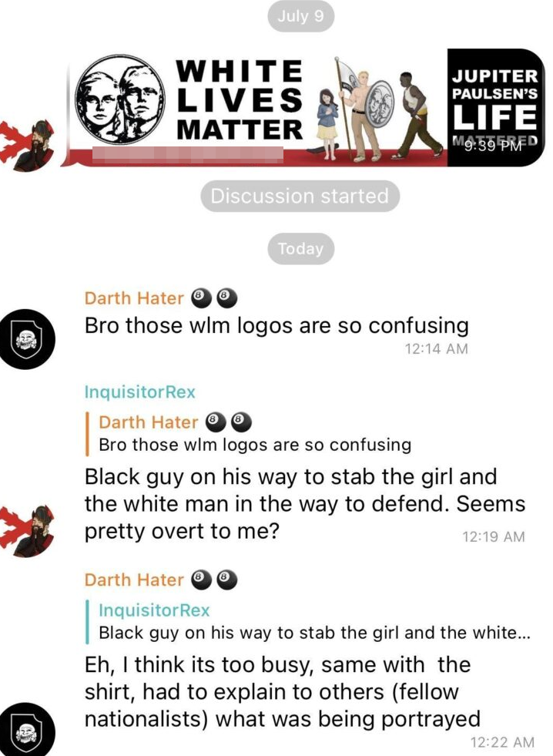Screen dimensions: 553x756
Task: Tap the 'Today' date separator
Action: [300, 249]
